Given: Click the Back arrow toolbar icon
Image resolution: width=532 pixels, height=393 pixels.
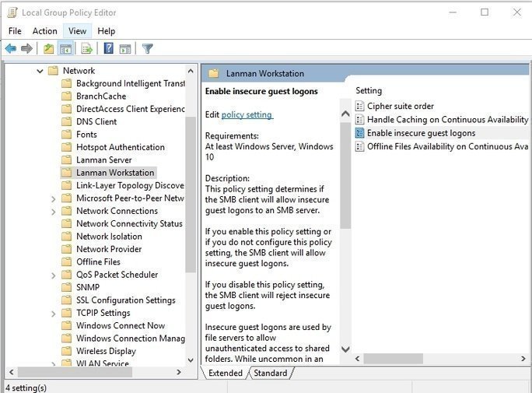Looking at the screenshot, I should coord(11,49).
